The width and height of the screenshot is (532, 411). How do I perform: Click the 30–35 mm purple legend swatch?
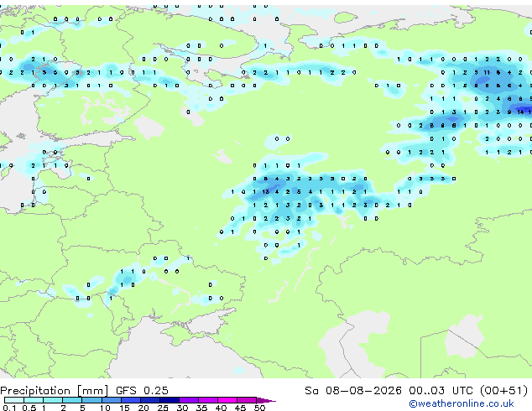189,400
